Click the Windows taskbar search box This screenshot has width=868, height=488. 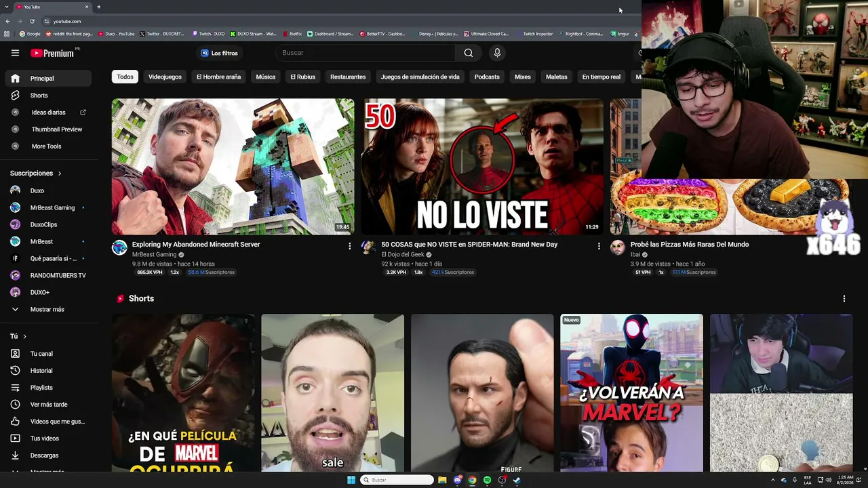tap(397, 480)
